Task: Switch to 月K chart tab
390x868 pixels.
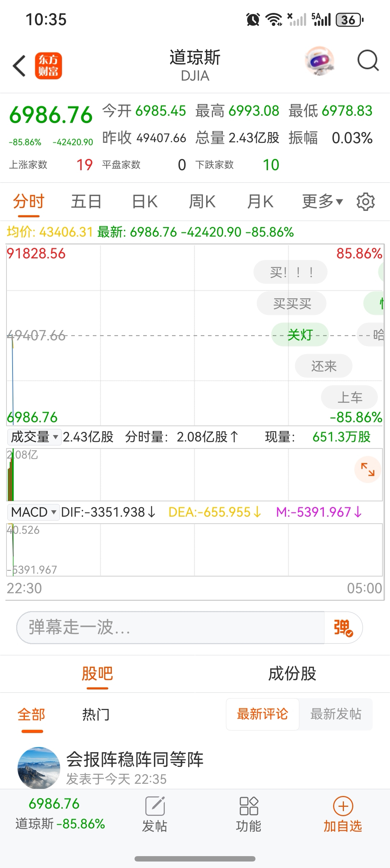Action: [x=260, y=202]
